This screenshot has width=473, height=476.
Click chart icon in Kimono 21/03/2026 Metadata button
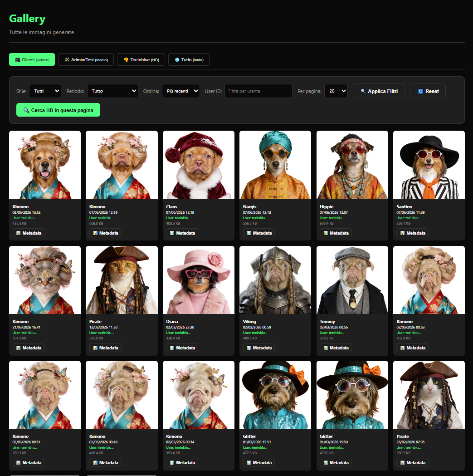click(x=19, y=348)
